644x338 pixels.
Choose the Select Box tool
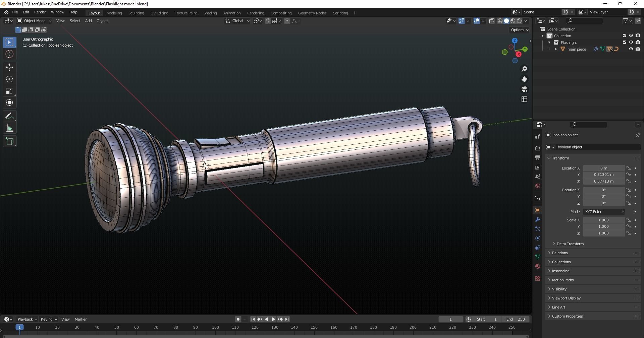9,42
